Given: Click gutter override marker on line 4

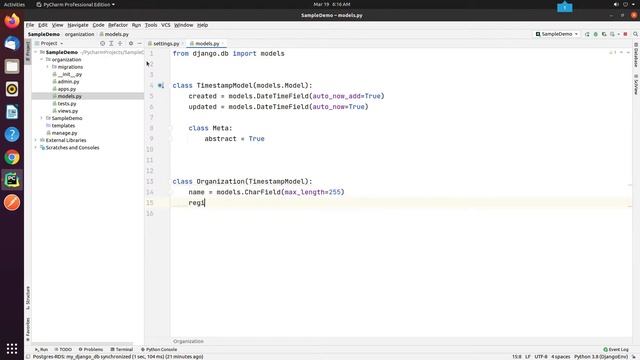Looking at the screenshot, I should 161,85.
